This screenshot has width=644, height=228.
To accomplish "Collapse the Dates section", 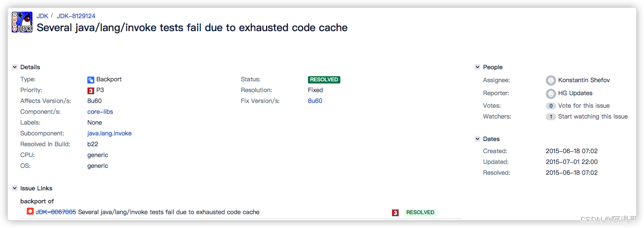I will [x=477, y=139].
